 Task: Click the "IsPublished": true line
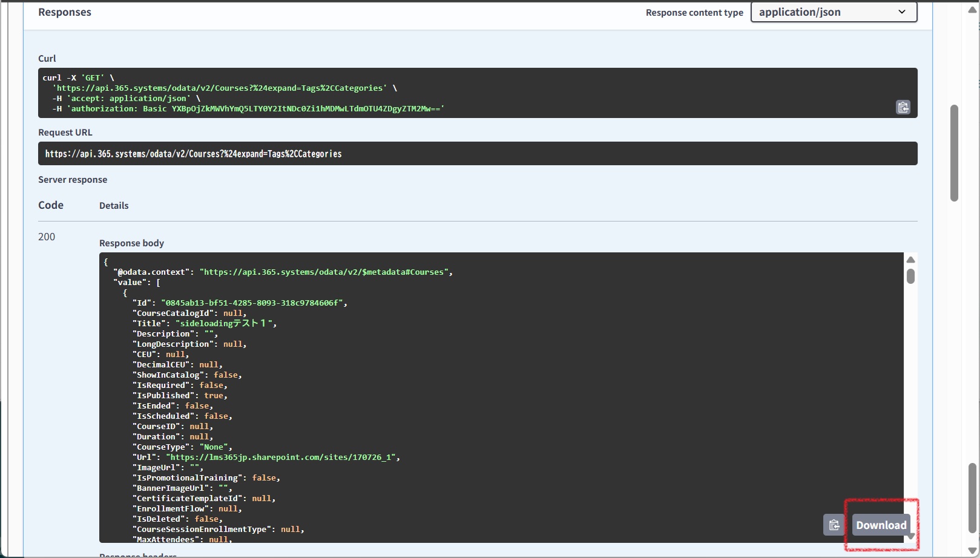coord(180,396)
